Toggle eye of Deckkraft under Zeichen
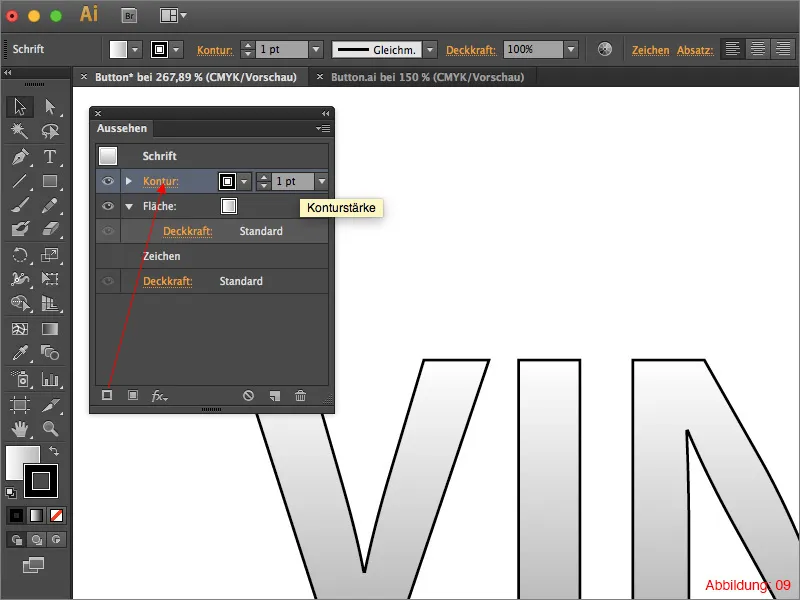 (108, 281)
